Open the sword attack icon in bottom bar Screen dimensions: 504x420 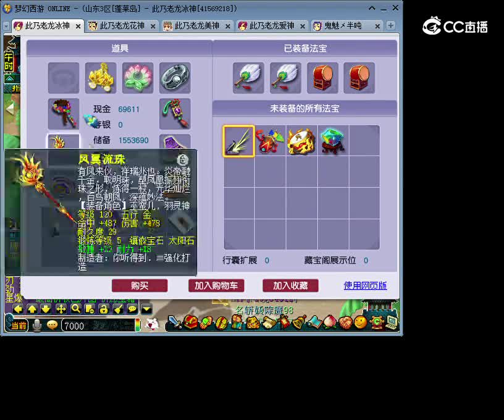point(175,322)
